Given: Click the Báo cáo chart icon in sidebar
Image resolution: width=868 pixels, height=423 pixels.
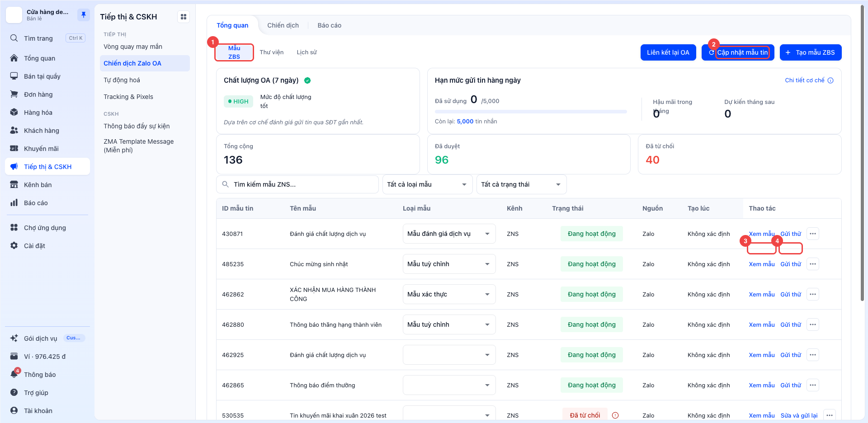Looking at the screenshot, I should point(14,202).
